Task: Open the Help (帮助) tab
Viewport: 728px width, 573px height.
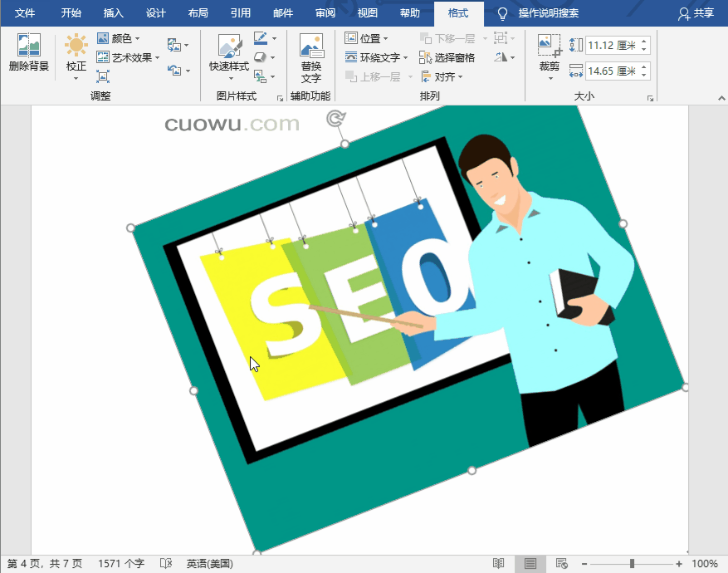Action: (410, 13)
